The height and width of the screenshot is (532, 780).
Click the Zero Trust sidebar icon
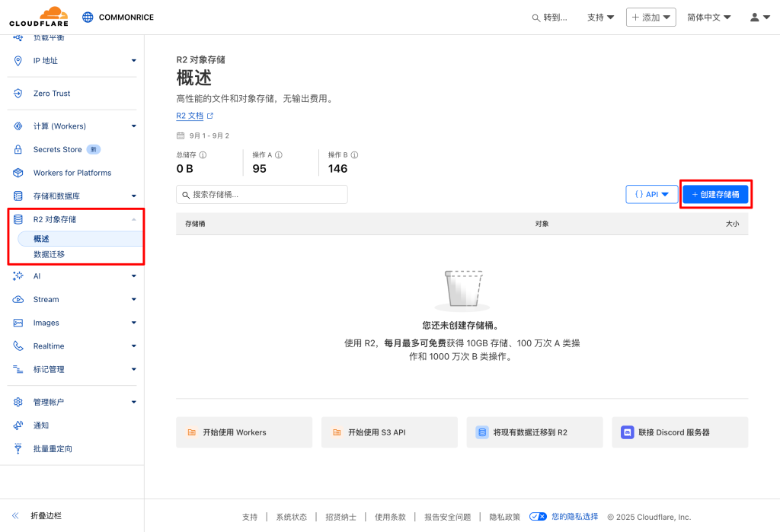(18, 94)
